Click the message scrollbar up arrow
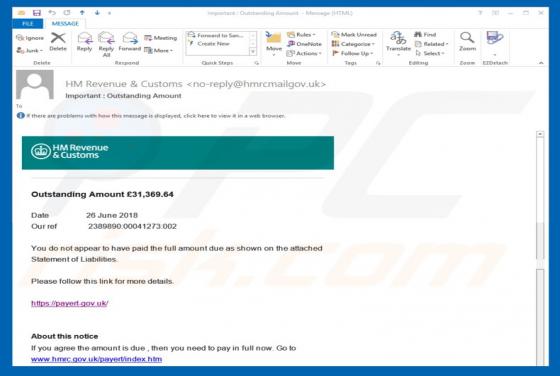560x376 pixels. (540, 134)
